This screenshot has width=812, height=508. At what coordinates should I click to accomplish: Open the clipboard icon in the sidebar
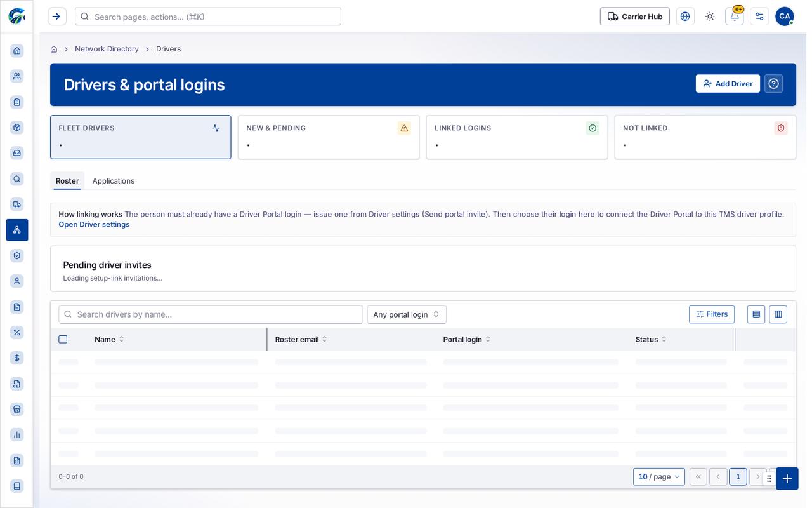pos(17,102)
